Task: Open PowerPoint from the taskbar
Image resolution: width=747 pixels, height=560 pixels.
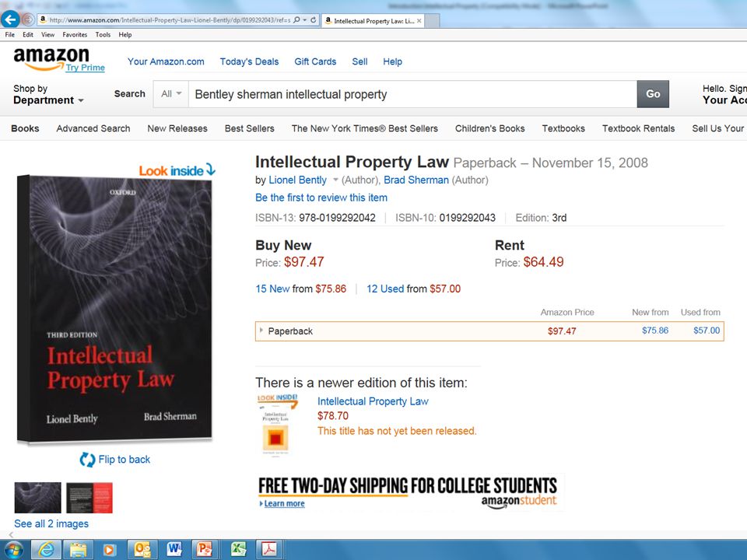Action: coord(205,550)
